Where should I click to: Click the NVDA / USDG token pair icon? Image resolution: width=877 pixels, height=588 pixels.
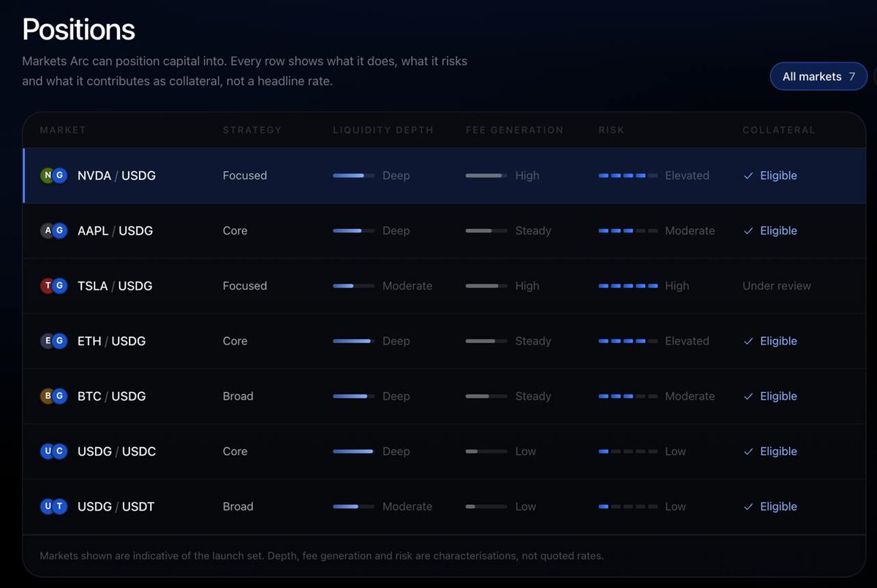53,175
